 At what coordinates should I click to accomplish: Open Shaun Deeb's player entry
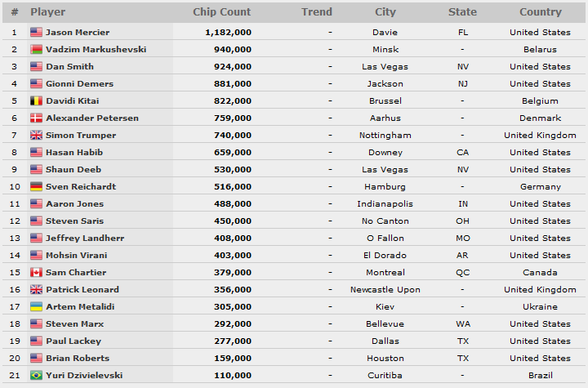tap(73, 170)
